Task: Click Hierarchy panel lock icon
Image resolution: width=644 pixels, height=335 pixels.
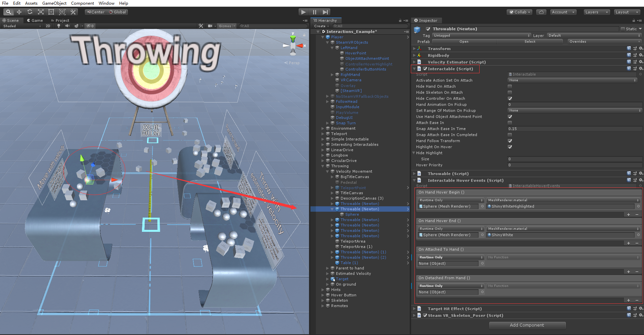Action: (400, 20)
